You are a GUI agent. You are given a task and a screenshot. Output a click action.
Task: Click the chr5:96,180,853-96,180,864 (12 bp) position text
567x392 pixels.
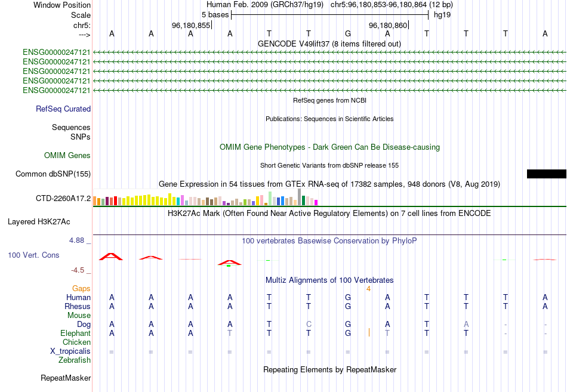click(x=392, y=5)
